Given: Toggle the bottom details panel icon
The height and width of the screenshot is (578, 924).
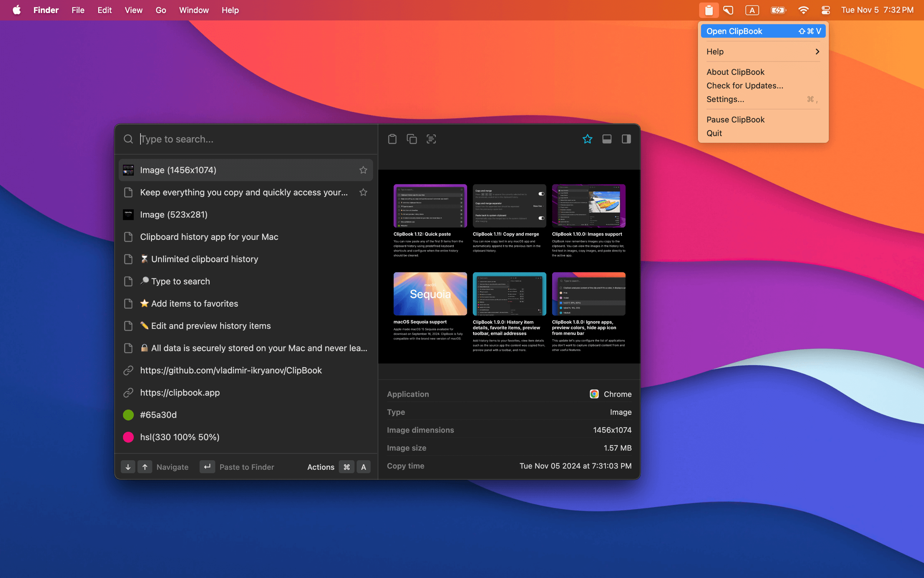Looking at the screenshot, I should pyautogui.click(x=607, y=139).
